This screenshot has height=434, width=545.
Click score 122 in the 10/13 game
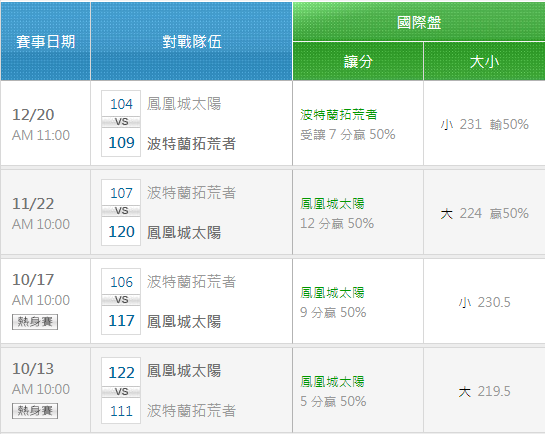(x=121, y=372)
